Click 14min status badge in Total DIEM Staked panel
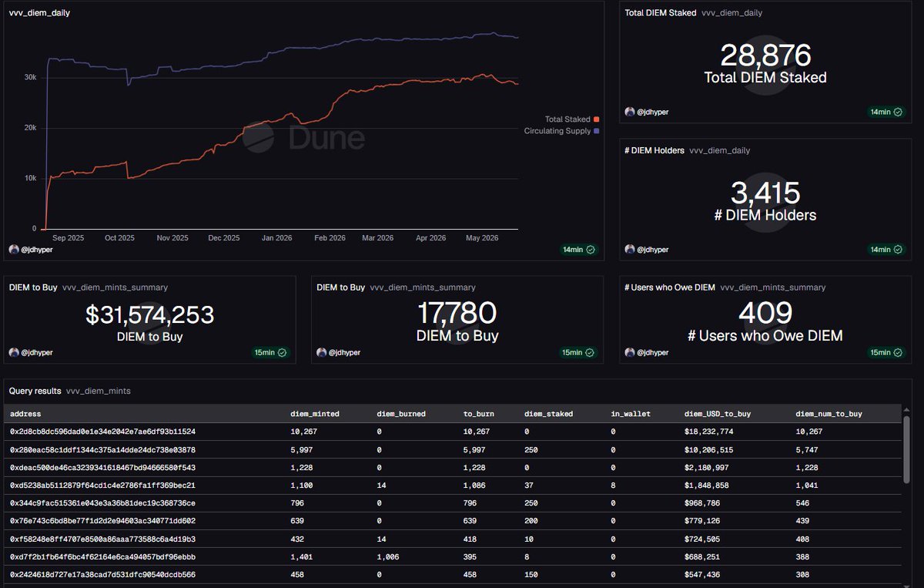The image size is (924, 588). point(887,112)
